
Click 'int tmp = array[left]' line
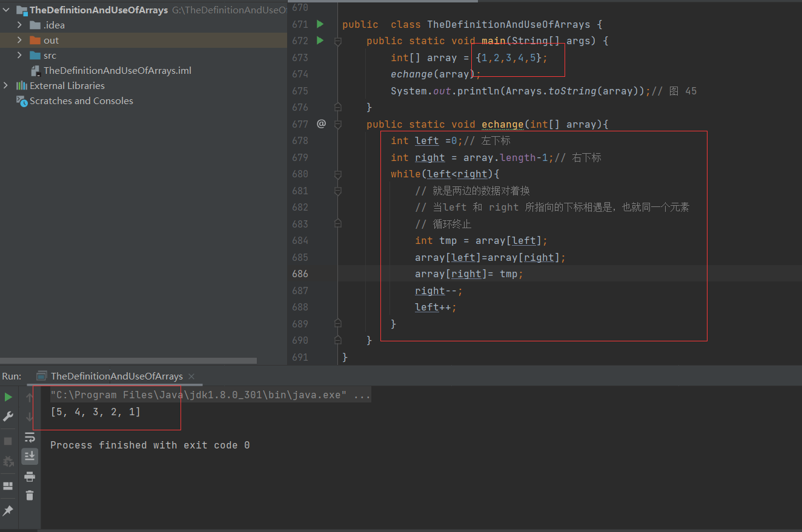(x=481, y=240)
